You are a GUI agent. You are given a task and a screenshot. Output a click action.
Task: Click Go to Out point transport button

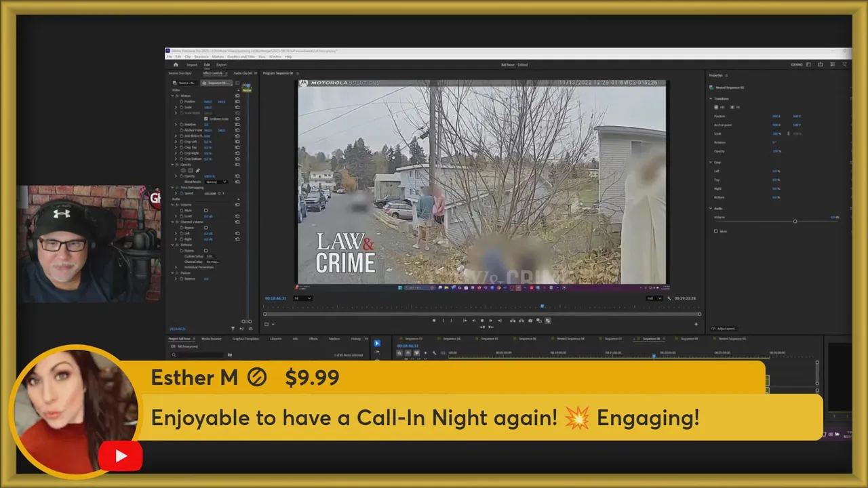[499, 321]
